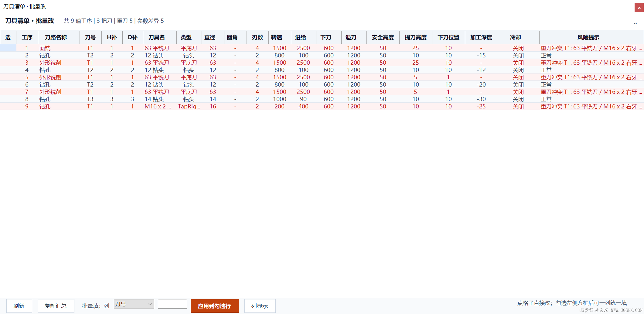Click the 刀路名称 column header
Image resolution: width=644 pixels, height=314 pixels.
click(x=59, y=37)
